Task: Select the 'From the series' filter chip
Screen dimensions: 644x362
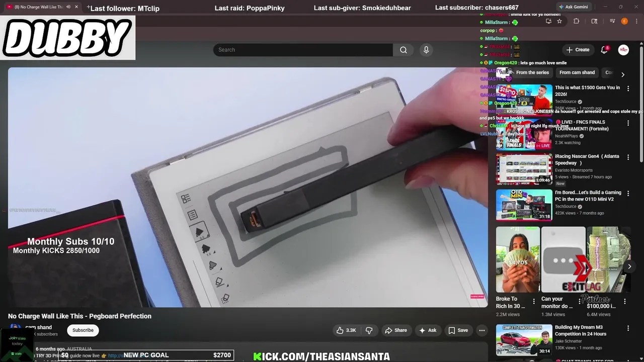Action: 532,72
